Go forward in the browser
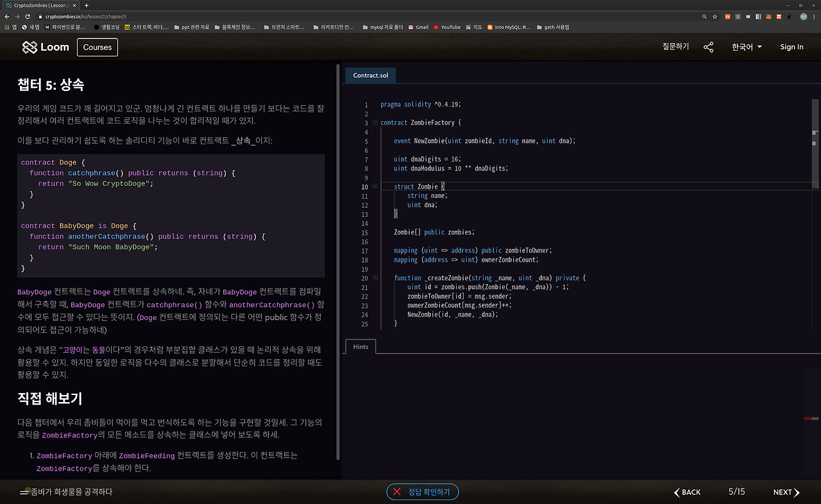This screenshot has width=821, height=504. (17, 16)
